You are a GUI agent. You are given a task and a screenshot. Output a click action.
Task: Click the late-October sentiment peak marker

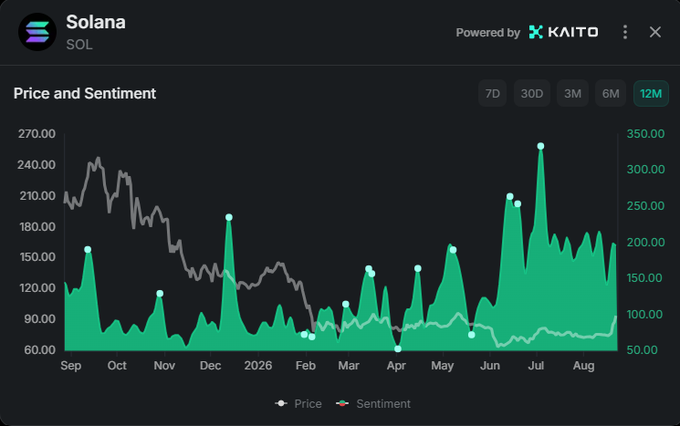(x=160, y=294)
